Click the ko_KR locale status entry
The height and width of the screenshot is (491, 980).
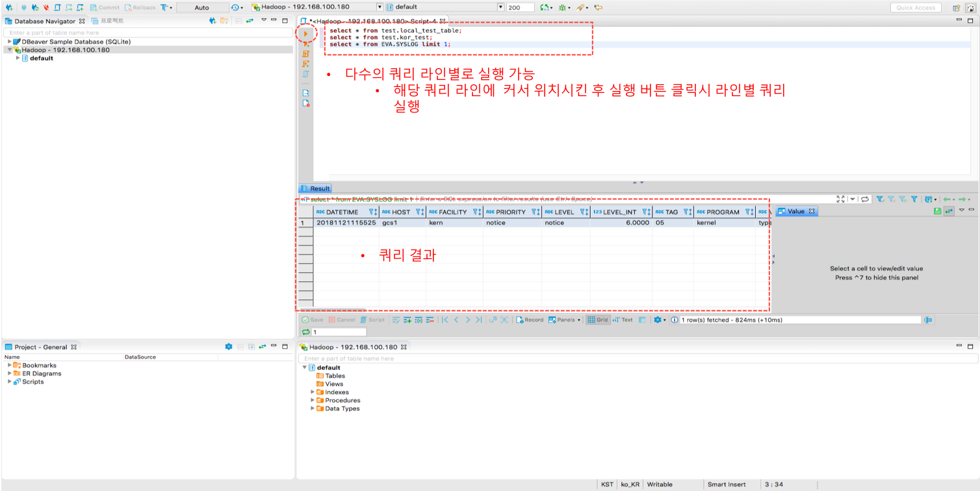click(630, 485)
